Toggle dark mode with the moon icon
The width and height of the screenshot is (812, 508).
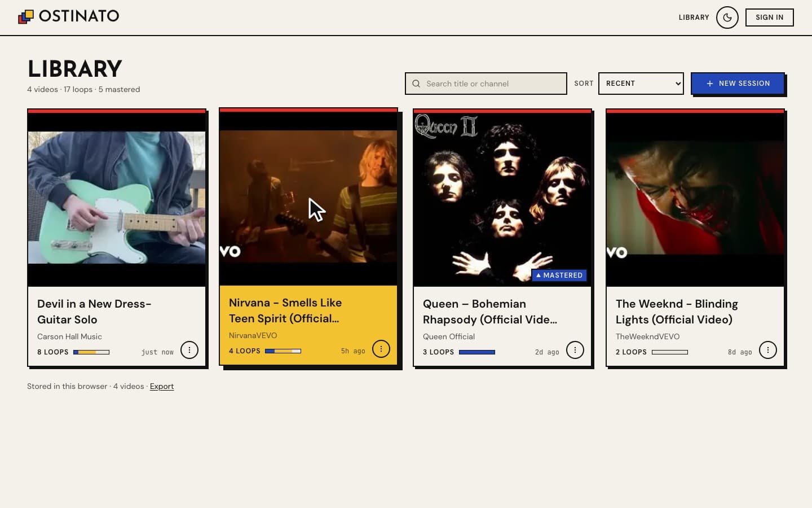point(727,17)
